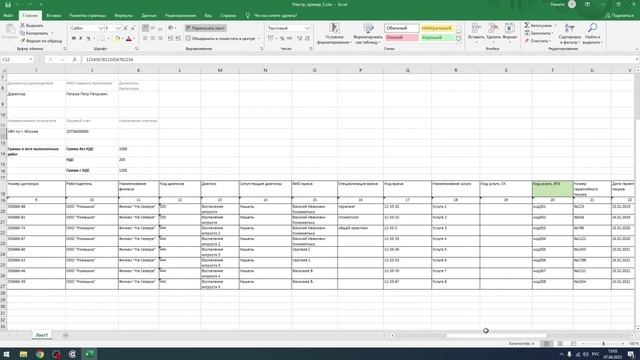Click the add new sheet plus icon
Image resolution: width=640 pixels, height=360 pixels.
coord(65,335)
